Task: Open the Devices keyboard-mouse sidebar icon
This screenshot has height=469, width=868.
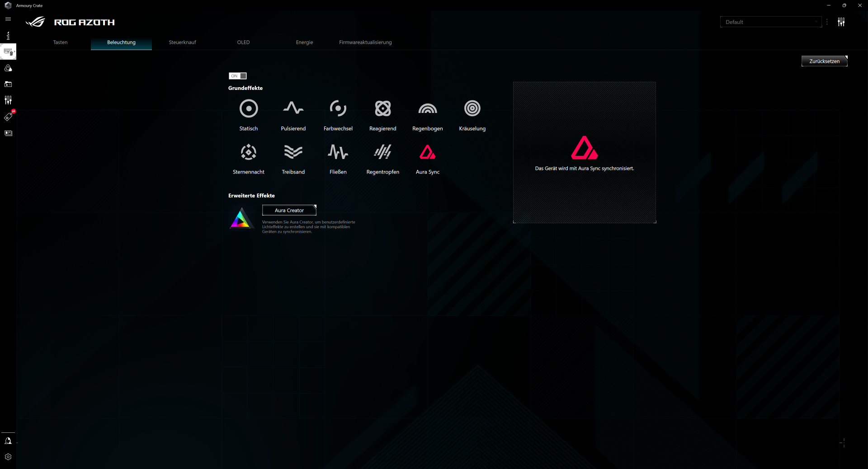Action: 8,52
